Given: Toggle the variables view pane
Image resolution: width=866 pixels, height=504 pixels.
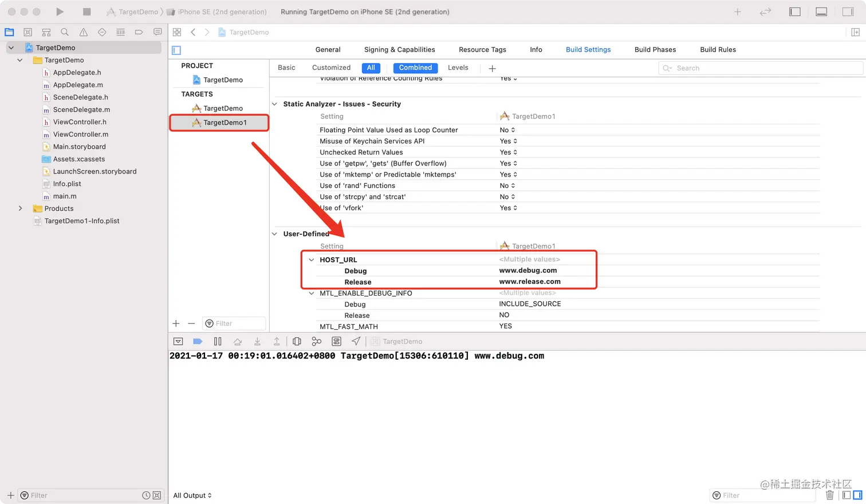Looking at the screenshot, I should tap(847, 495).
